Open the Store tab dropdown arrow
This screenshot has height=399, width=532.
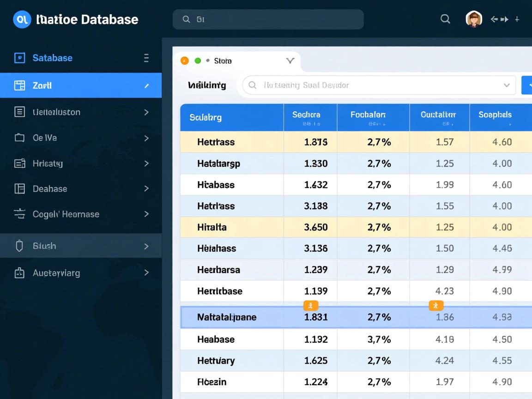[290, 60]
